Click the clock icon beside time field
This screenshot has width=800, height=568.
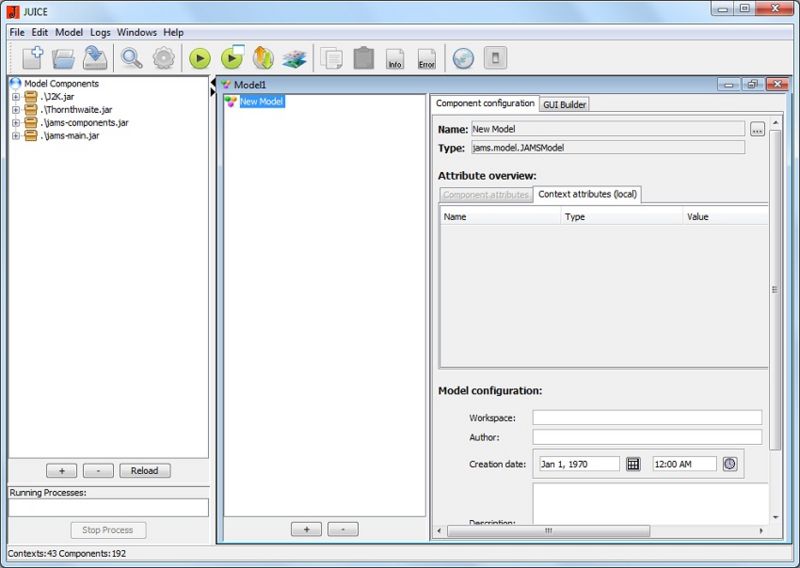click(730, 464)
